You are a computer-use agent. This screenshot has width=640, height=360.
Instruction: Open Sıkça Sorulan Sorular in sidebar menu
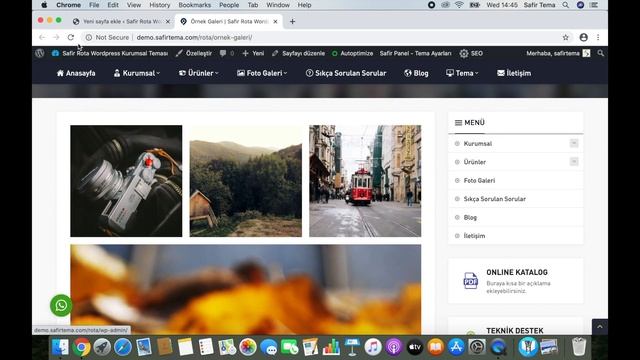[x=495, y=199]
